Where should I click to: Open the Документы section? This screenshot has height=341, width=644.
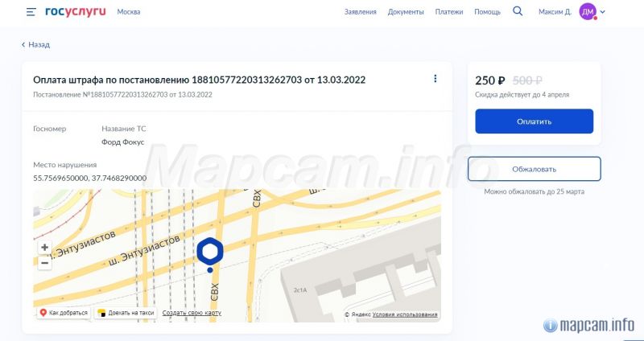(406, 12)
